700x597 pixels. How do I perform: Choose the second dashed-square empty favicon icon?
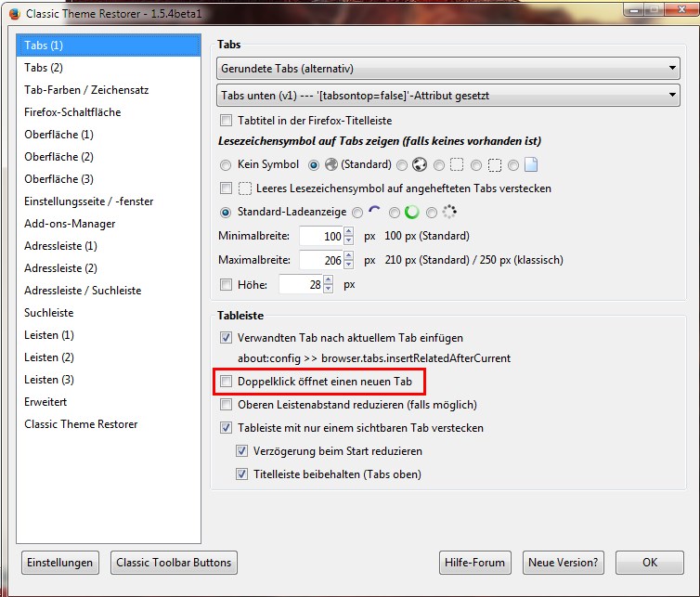494,165
